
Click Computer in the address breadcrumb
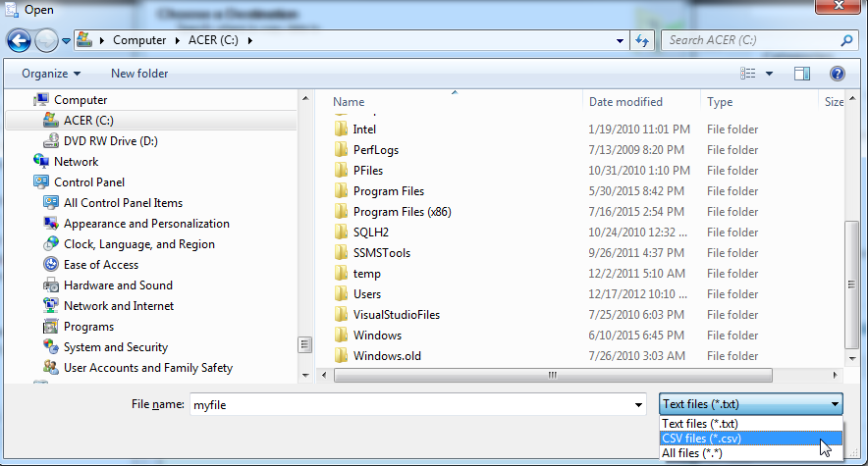pyautogui.click(x=139, y=40)
